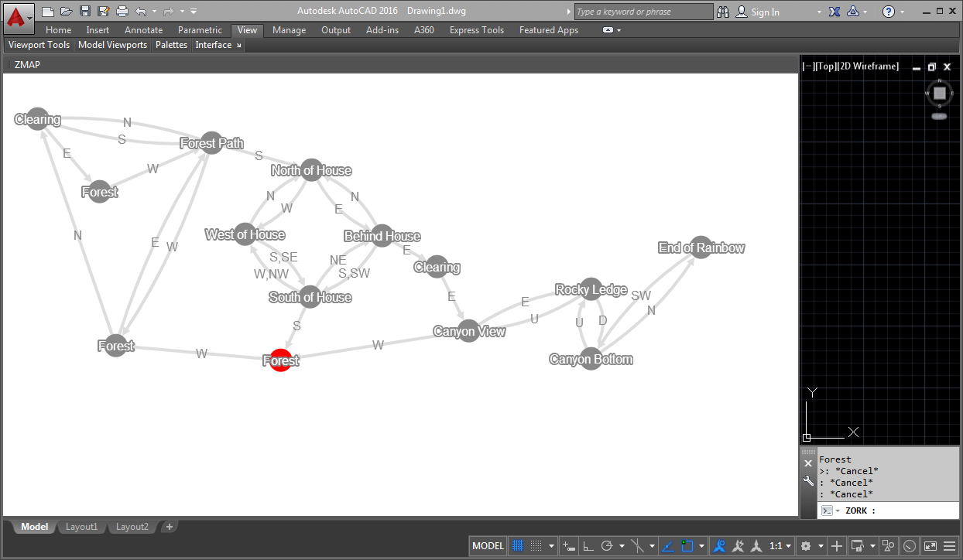Click the Model Viewports panel button

coord(113,45)
